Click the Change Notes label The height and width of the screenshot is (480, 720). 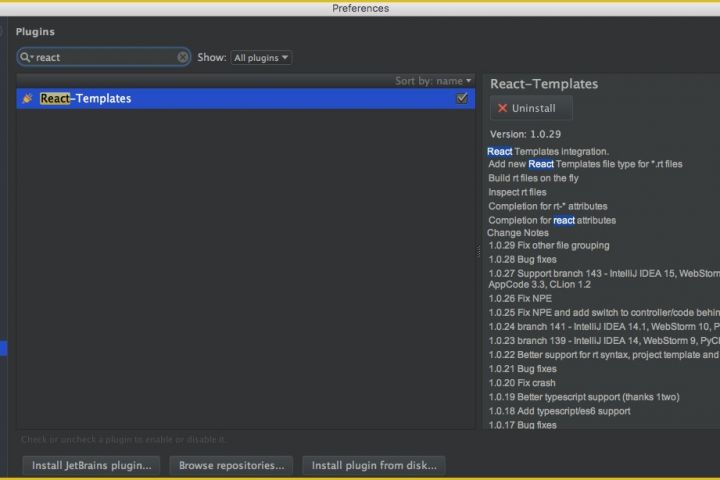coord(518,233)
